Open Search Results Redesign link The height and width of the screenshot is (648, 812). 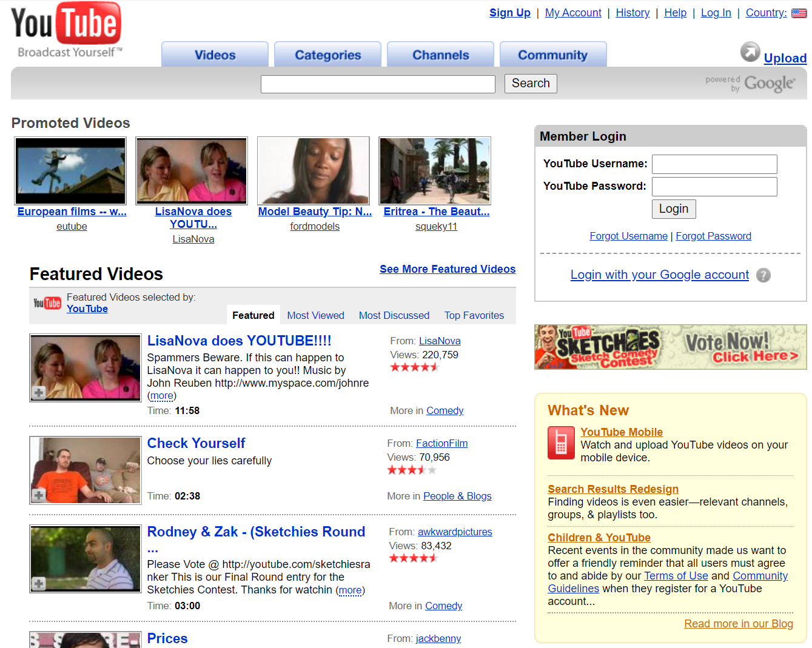pyautogui.click(x=612, y=489)
